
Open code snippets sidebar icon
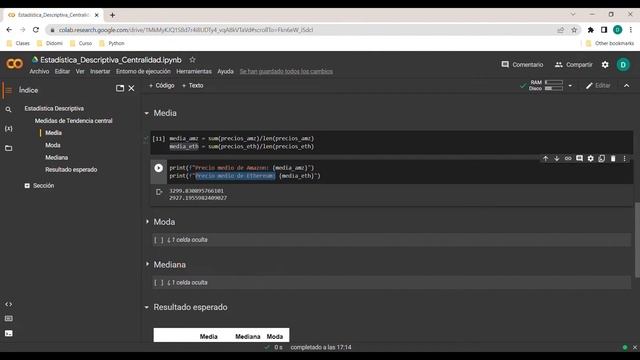8,304
